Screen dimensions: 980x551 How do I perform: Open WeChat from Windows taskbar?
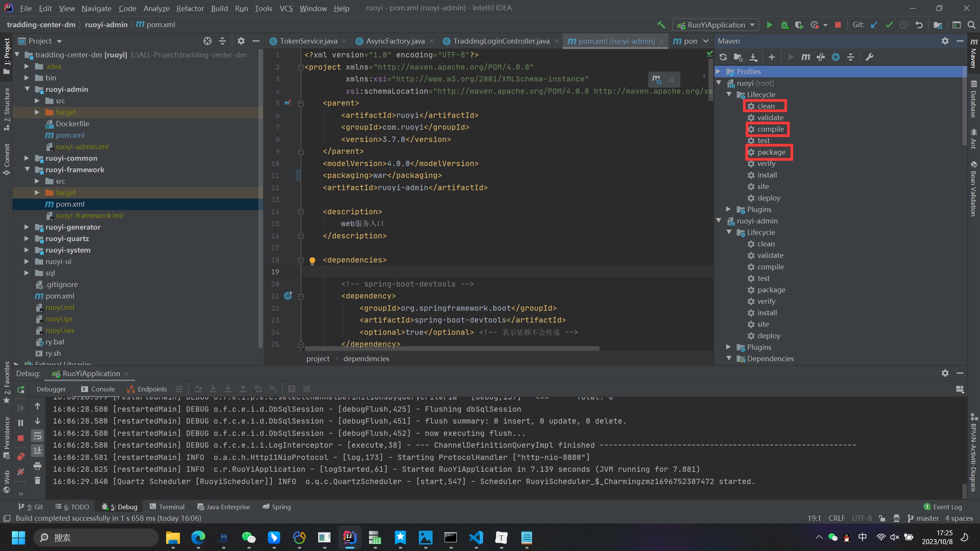[248, 538]
